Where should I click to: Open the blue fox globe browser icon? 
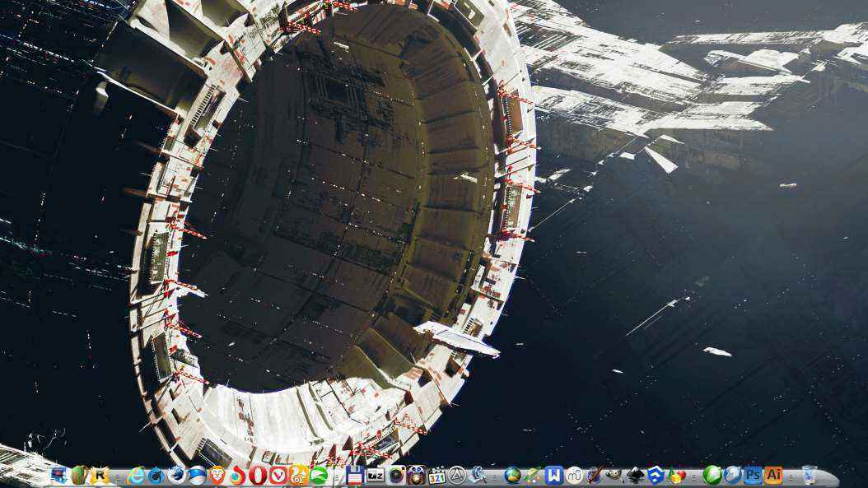point(176,476)
